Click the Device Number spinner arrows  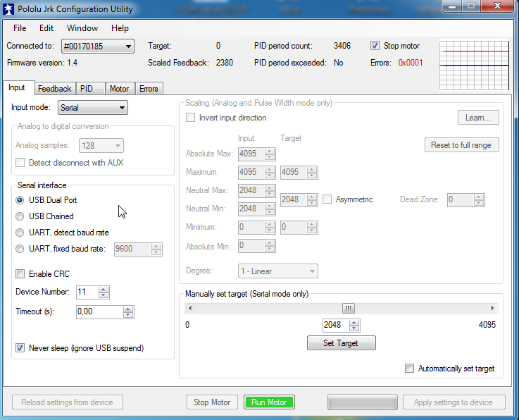pos(104,292)
